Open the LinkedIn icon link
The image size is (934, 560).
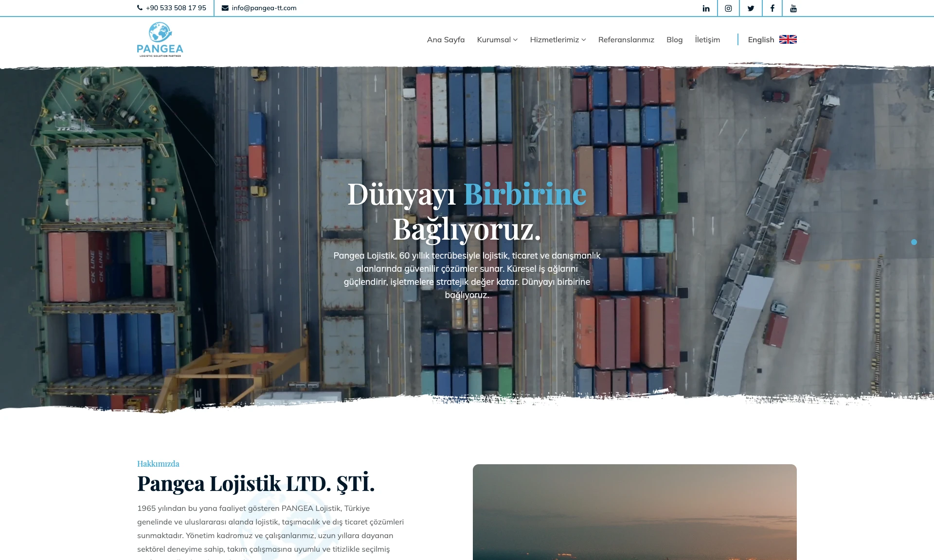(x=706, y=8)
